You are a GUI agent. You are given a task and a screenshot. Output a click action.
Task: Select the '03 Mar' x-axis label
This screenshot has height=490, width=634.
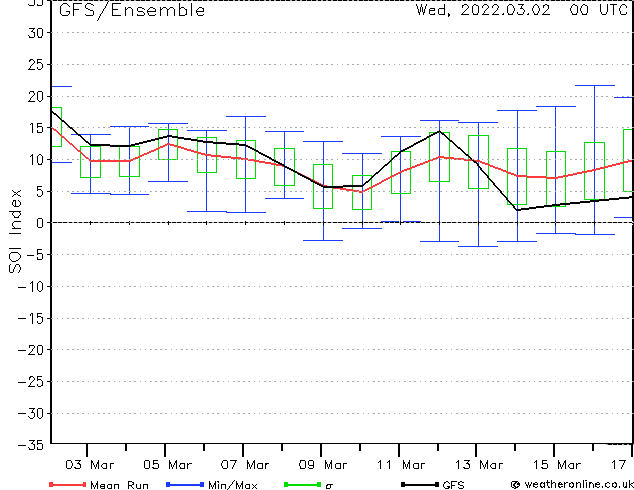point(90,465)
